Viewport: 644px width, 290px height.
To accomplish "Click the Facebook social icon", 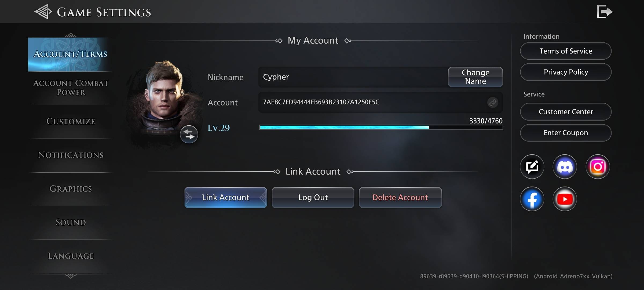I will click(532, 198).
